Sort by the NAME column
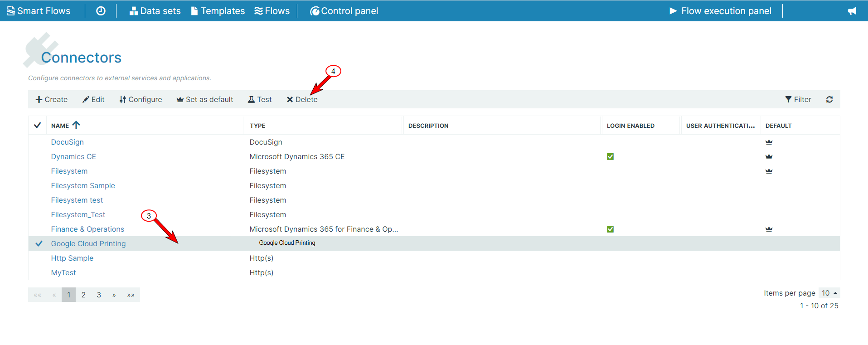 pyautogui.click(x=60, y=126)
